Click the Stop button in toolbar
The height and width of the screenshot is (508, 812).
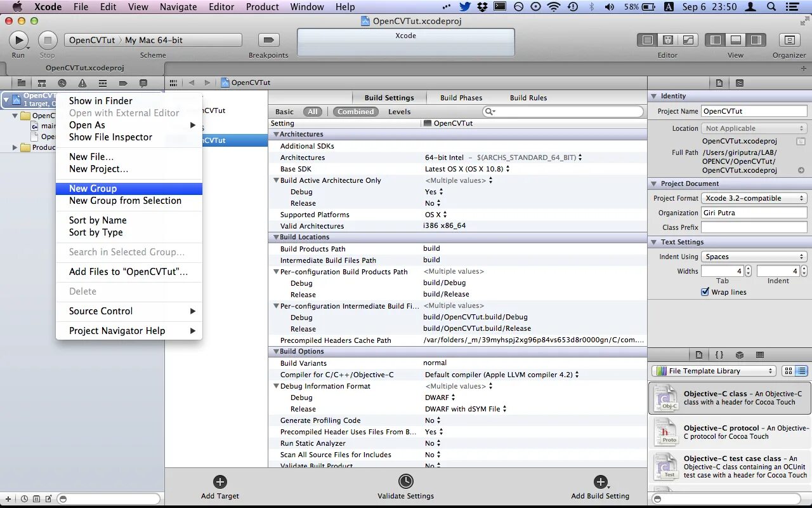point(48,40)
